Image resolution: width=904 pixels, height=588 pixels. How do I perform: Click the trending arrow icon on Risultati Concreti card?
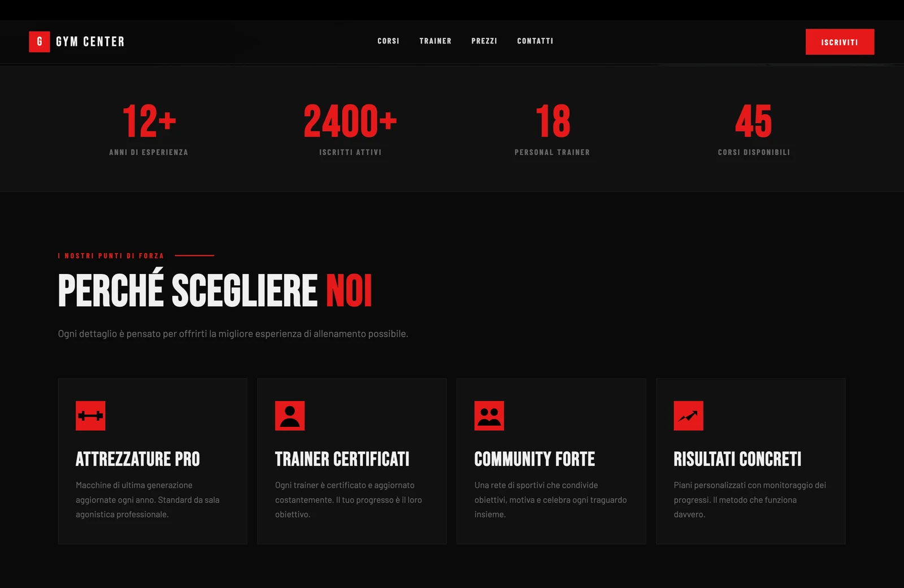click(689, 416)
